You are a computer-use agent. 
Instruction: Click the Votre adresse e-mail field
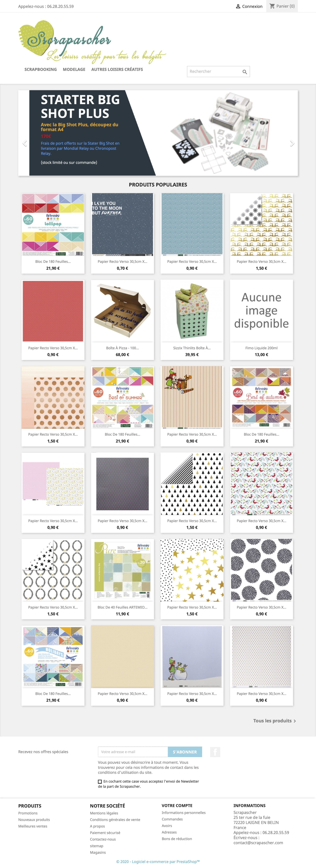point(133,752)
